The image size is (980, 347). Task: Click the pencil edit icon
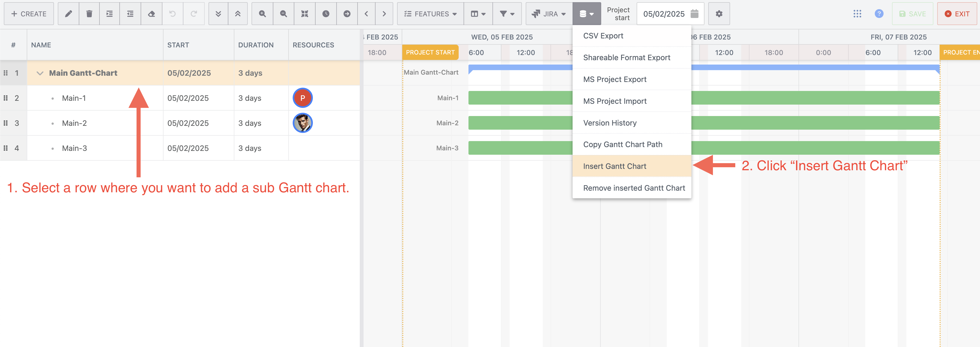68,14
